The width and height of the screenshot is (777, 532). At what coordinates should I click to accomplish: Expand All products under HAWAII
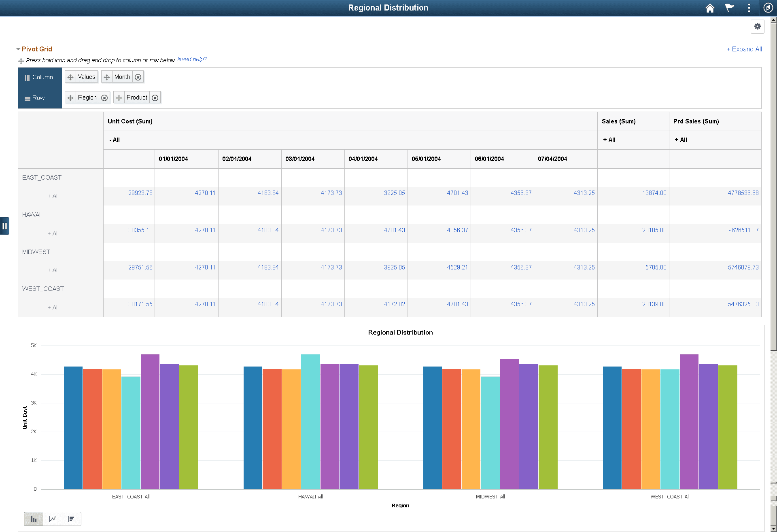click(53, 233)
